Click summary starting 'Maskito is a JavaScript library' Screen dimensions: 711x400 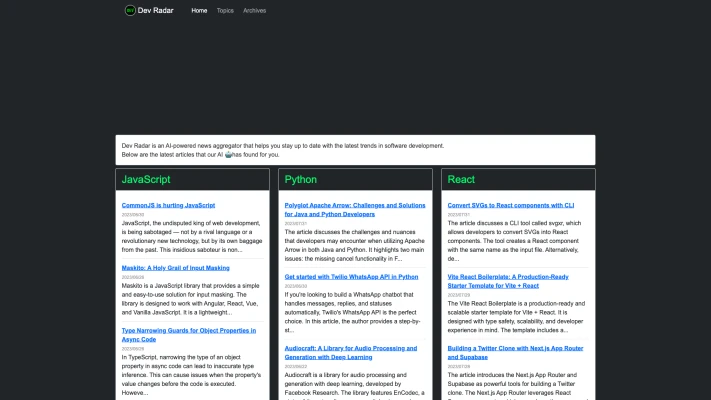191,299
